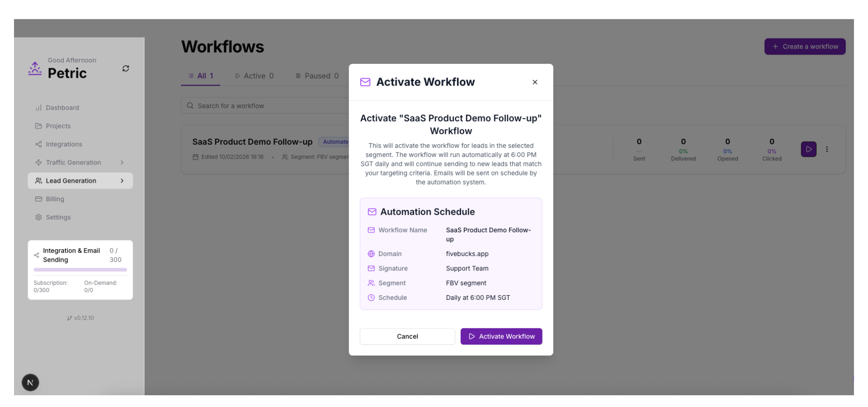Click the refresh icon beside Petric

pos(126,68)
